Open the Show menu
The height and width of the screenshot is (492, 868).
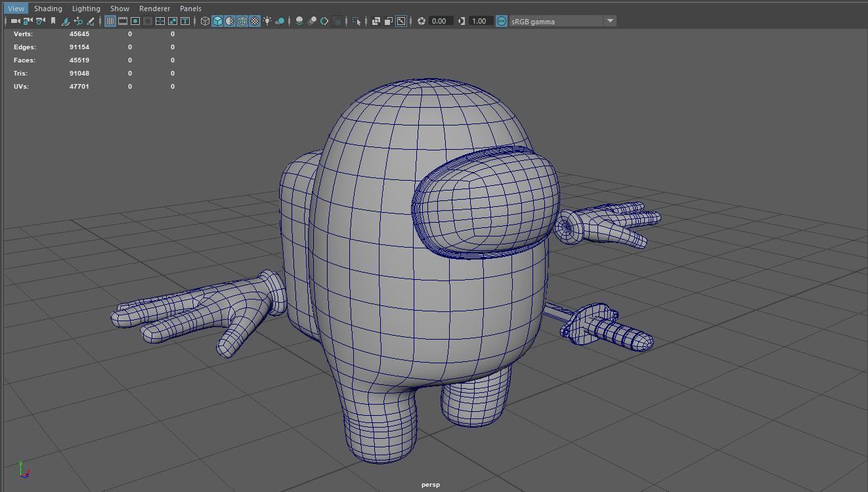coord(119,9)
